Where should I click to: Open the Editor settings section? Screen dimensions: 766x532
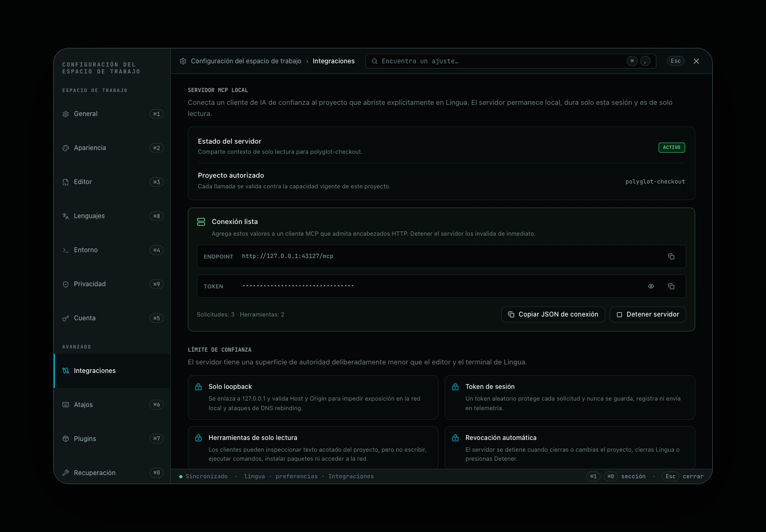[112, 182]
